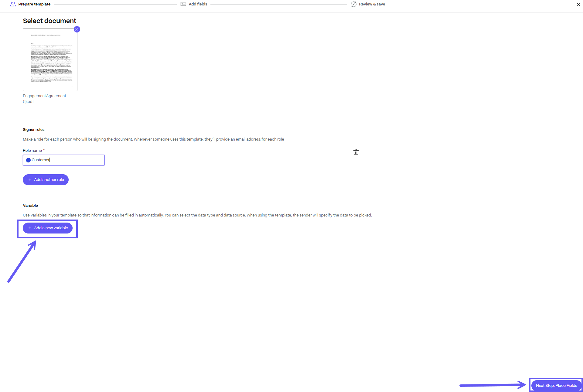The height and width of the screenshot is (392, 583).
Task: Click the Prepare template step icon
Action: [12, 4]
